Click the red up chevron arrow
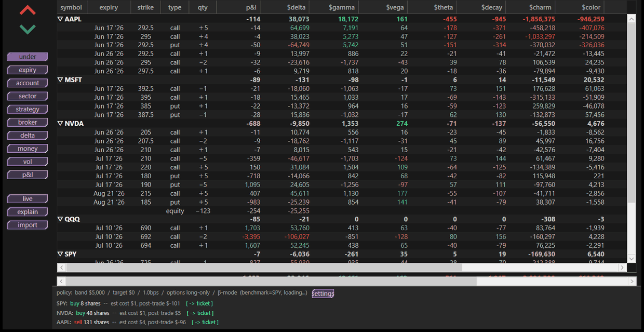The width and height of the screenshot is (644, 332). click(28, 10)
